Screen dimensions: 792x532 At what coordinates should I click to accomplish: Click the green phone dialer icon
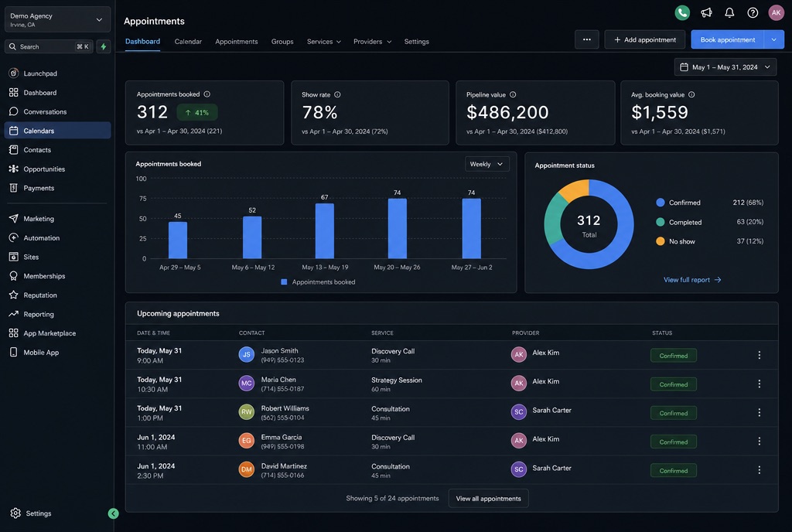(682, 12)
